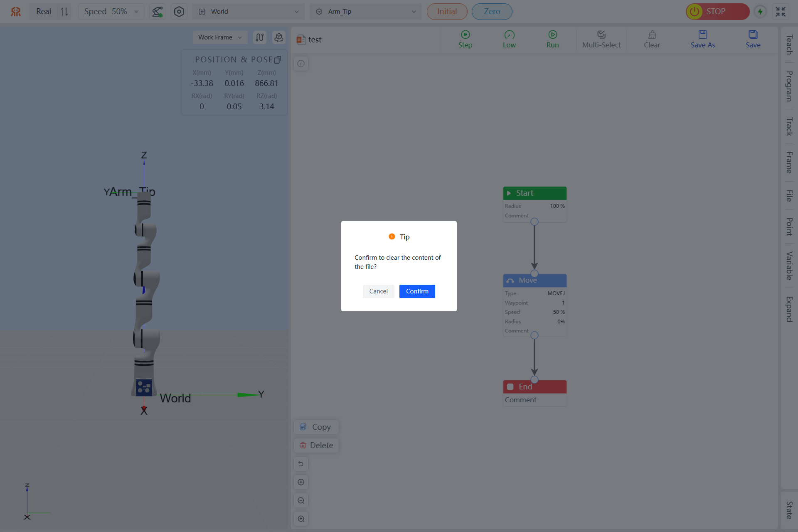Click the hexagon settings icon
The width and height of the screenshot is (798, 532).
[179, 12]
